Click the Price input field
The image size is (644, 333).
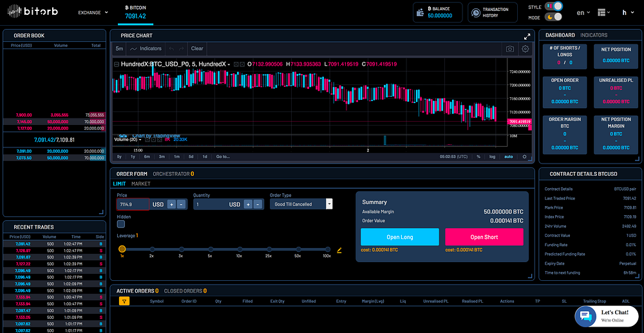tap(133, 204)
